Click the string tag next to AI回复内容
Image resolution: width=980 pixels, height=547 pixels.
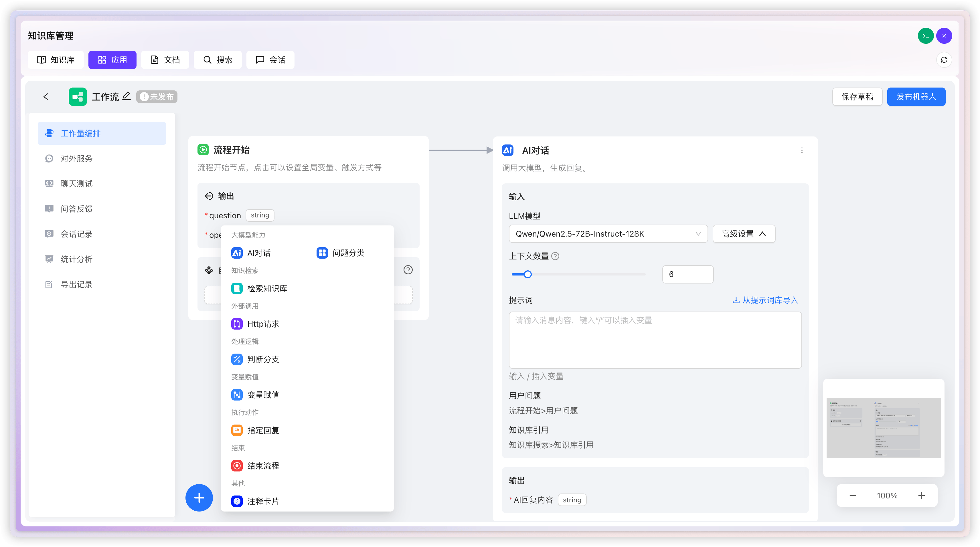tap(572, 500)
